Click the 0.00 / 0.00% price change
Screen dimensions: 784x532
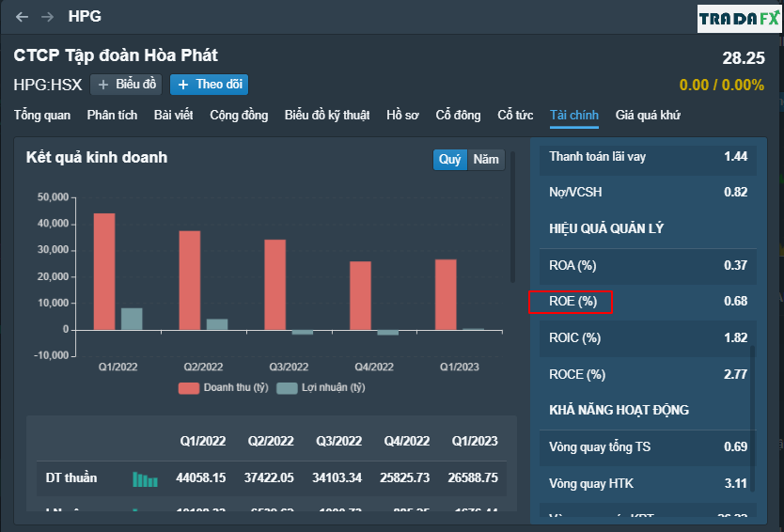click(722, 85)
